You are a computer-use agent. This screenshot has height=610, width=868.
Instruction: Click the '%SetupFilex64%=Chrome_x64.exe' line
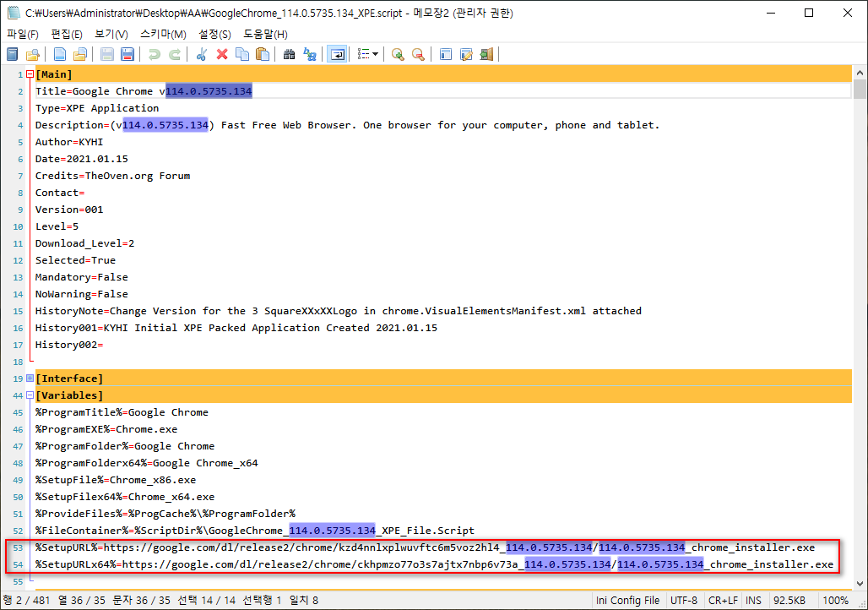point(125,497)
